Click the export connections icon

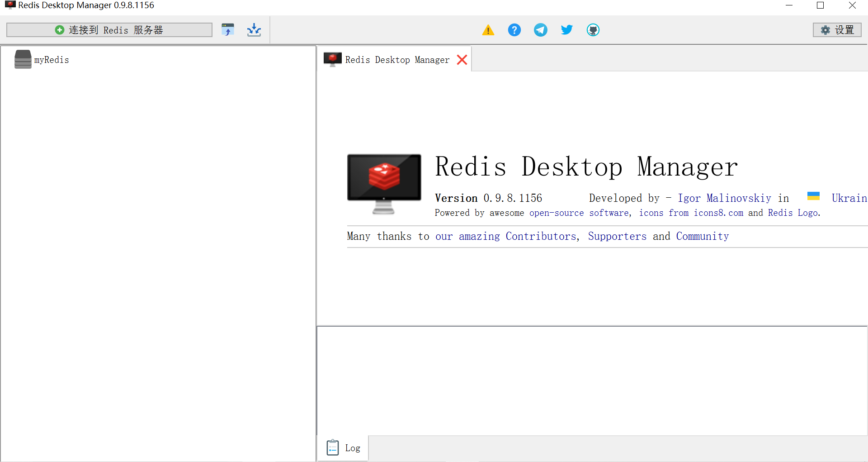click(254, 30)
